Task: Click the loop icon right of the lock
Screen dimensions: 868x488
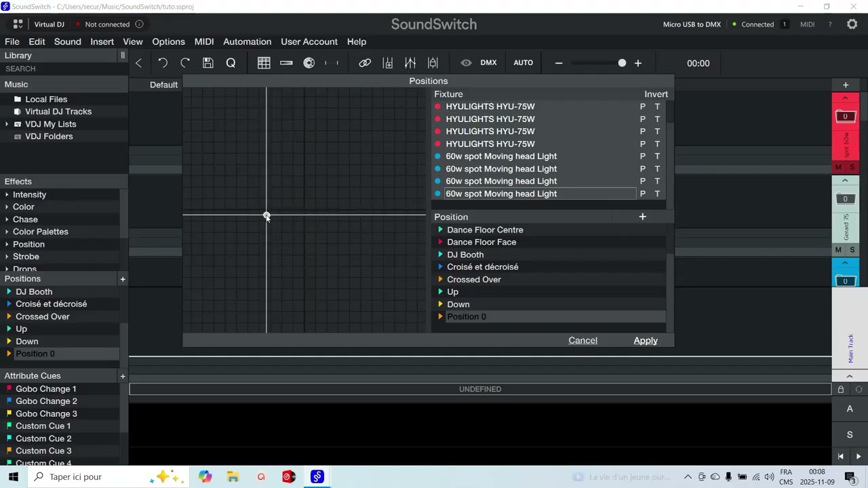Action: [x=859, y=389]
